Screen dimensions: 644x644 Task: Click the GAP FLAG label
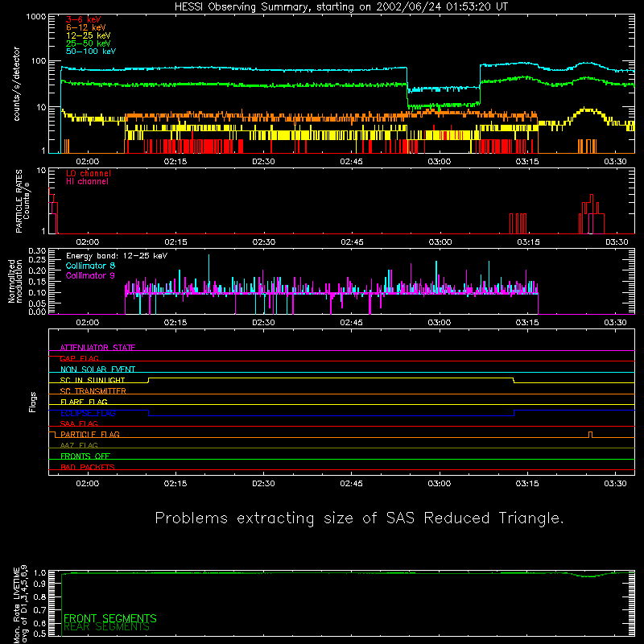[79, 358]
